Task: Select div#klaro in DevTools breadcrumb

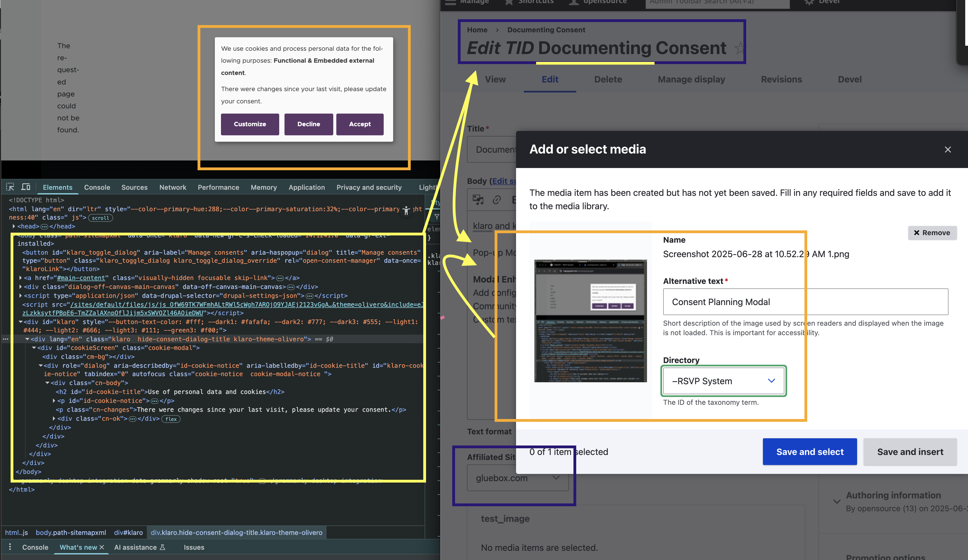Action: pos(128,533)
